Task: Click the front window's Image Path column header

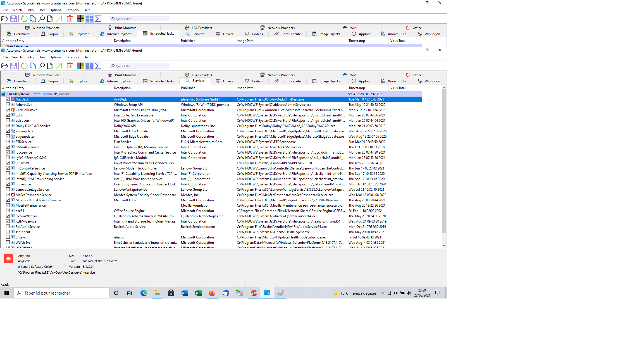Action: (291, 88)
